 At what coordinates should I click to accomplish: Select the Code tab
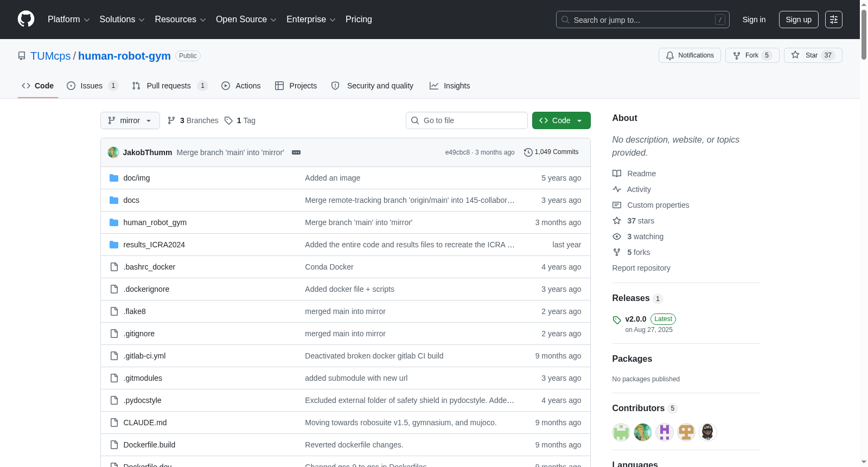coord(38,86)
